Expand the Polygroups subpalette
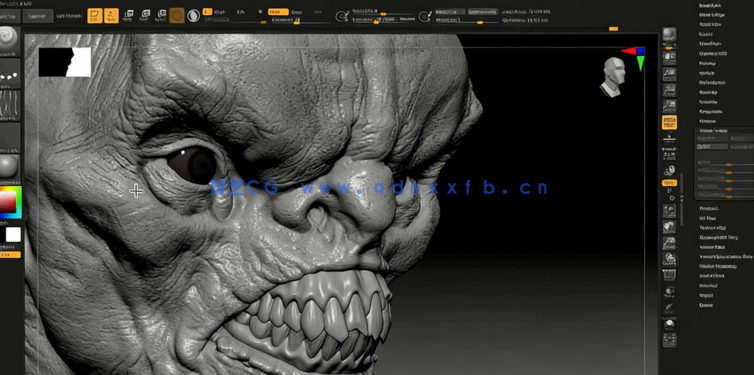Image resolution: width=754 pixels, height=375 pixels. pyautogui.click(x=711, y=111)
